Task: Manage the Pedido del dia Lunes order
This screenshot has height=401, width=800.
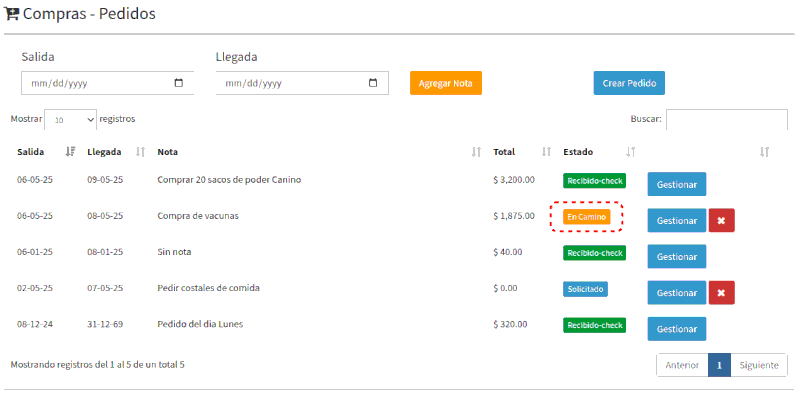Action: 677,329
